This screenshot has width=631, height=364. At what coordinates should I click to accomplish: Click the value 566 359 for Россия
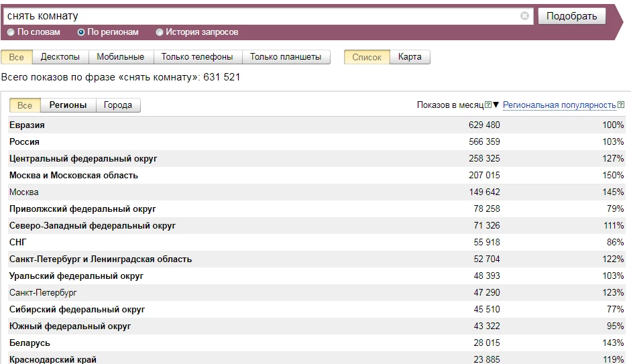(484, 141)
